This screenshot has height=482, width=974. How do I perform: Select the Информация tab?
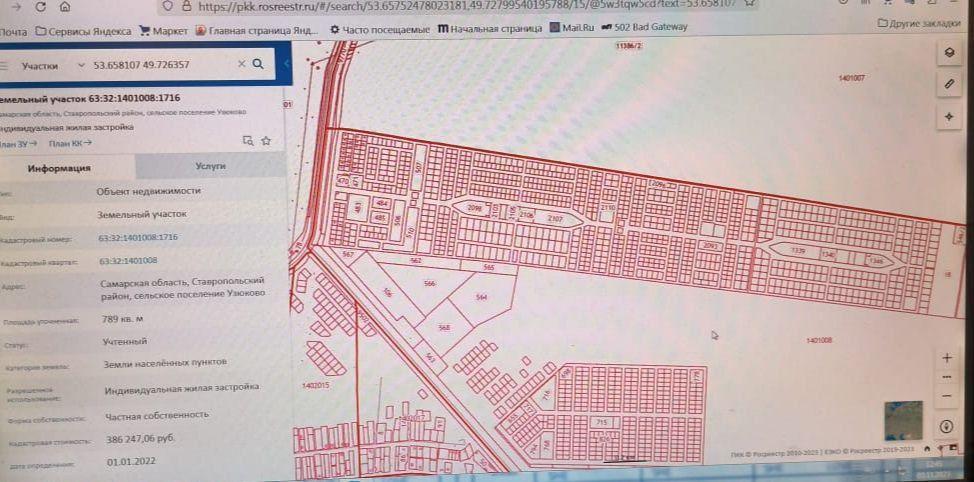click(60, 168)
